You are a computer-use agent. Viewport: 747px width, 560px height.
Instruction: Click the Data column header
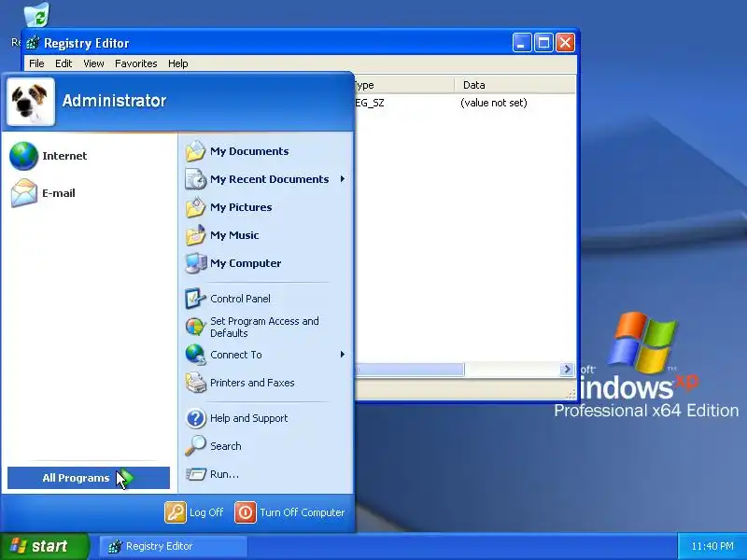[514, 85]
